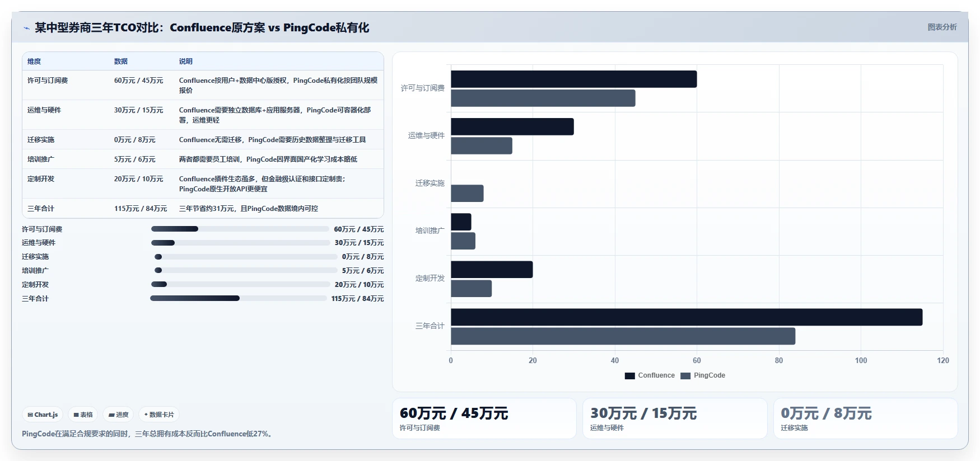Click the PingCode bar for 运维与硬件
Viewport: 980px width, 461px height.
click(482, 145)
